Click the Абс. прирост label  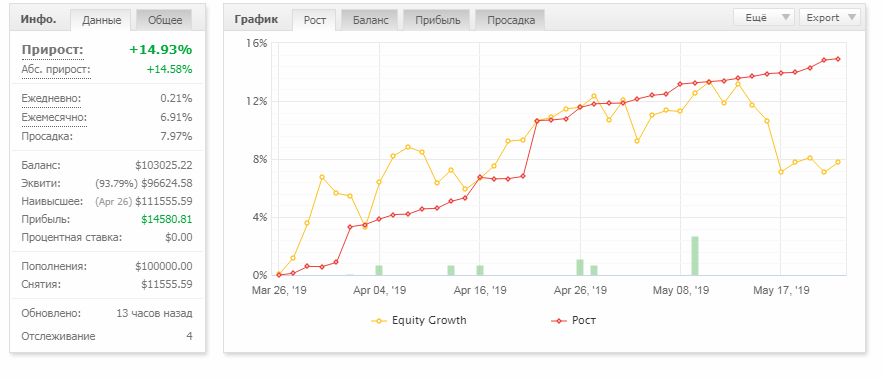click(56, 70)
